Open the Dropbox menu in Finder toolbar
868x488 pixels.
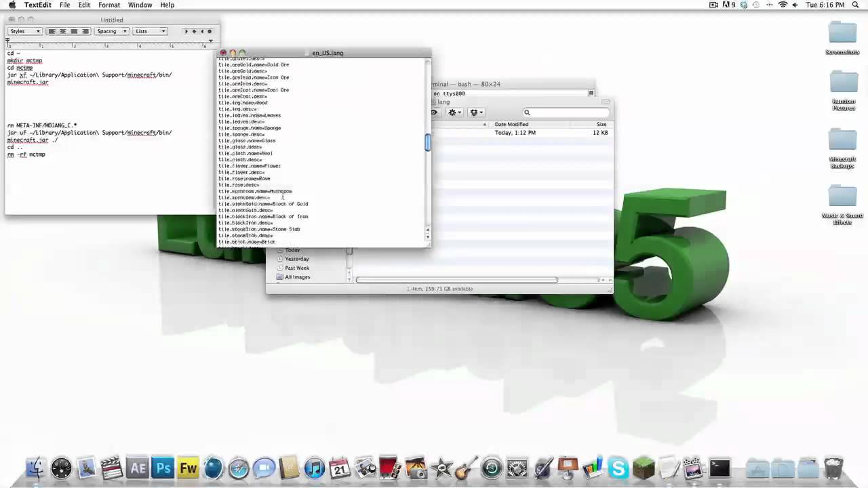[x=477, y=113]
